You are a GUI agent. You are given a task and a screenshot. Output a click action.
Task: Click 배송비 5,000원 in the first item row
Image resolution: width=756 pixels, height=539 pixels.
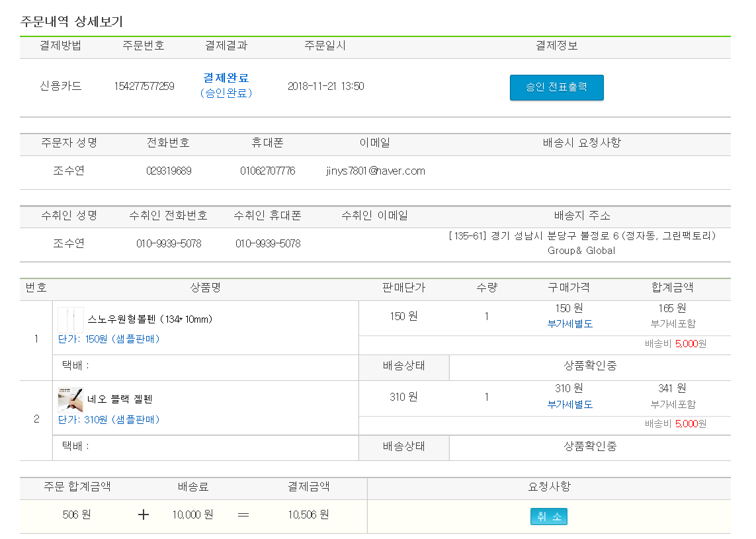point(675,344)
